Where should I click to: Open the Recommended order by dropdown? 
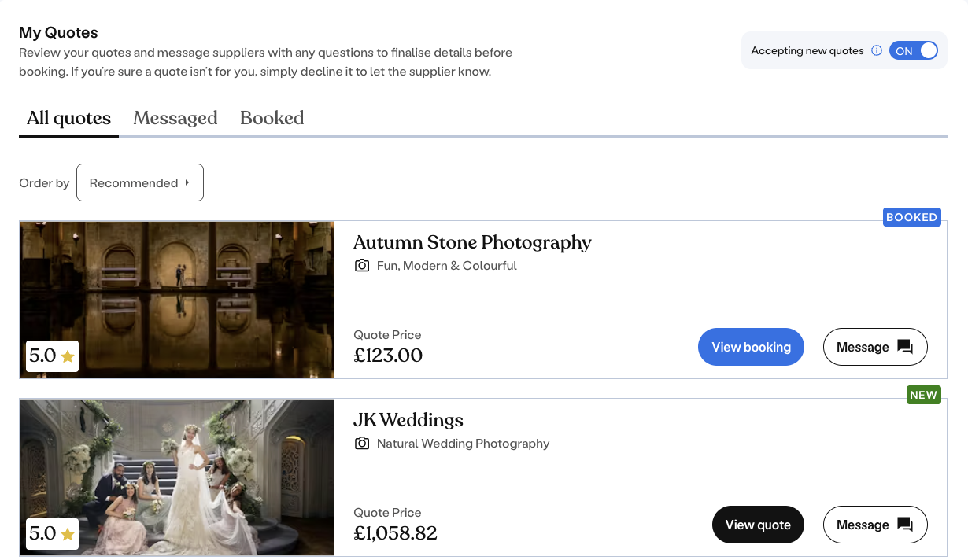140,182
